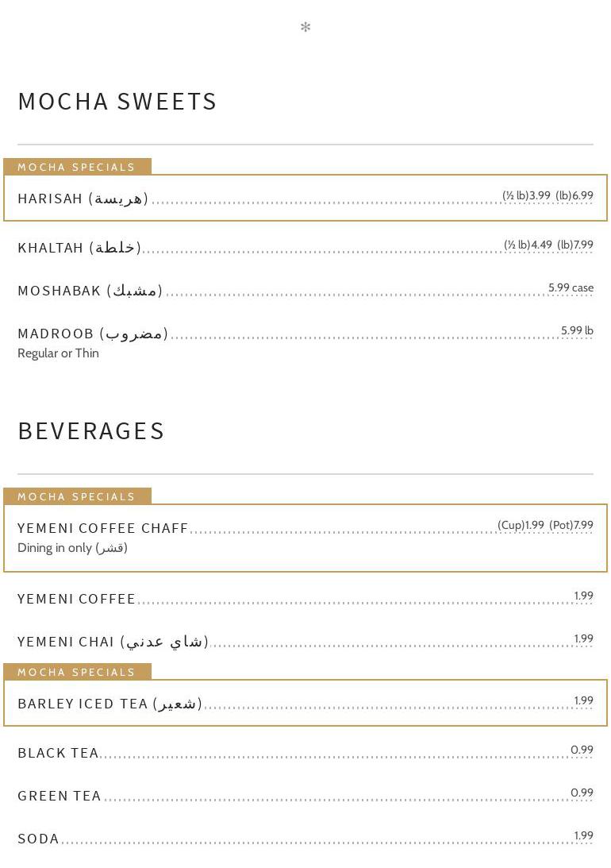Click the "Regular or Thin" description
The image size is (611, 868).
(58, 353)
